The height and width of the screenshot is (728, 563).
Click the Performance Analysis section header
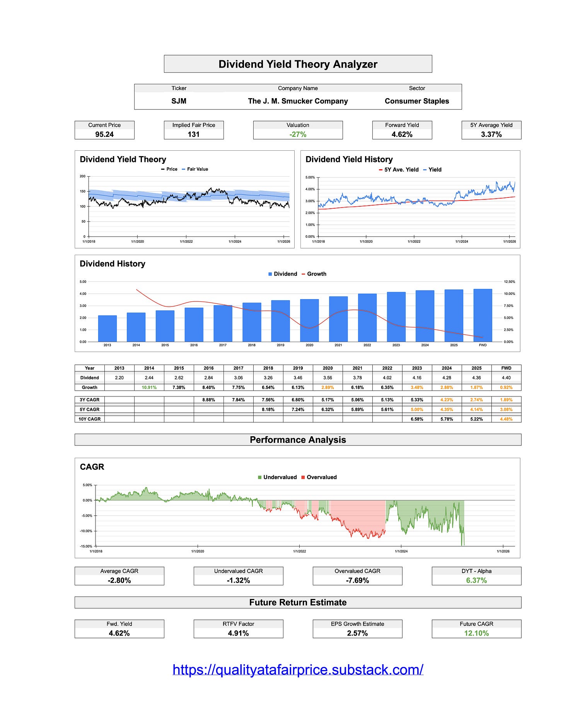click(x=298, y=440)
